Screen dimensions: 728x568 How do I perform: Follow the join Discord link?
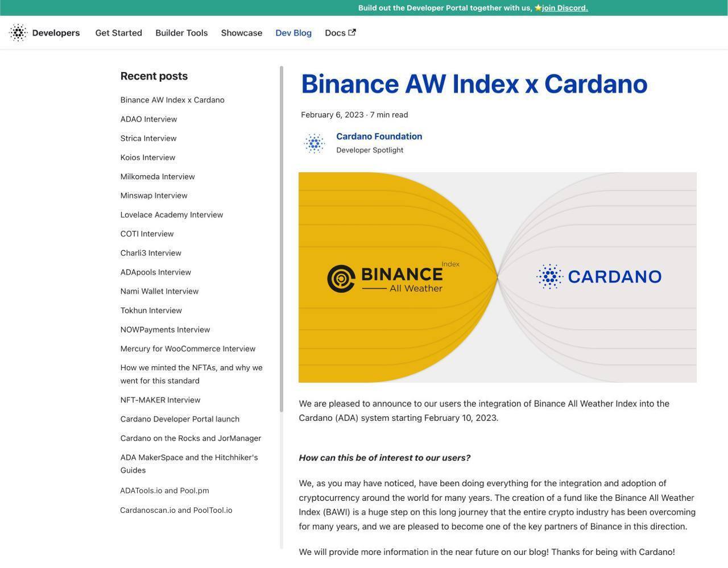(x=564, y=8)
